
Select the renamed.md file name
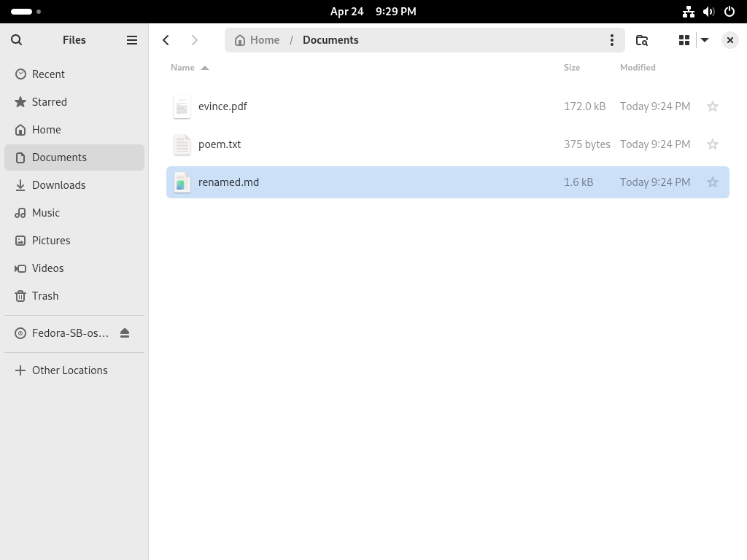pos(228,182)
